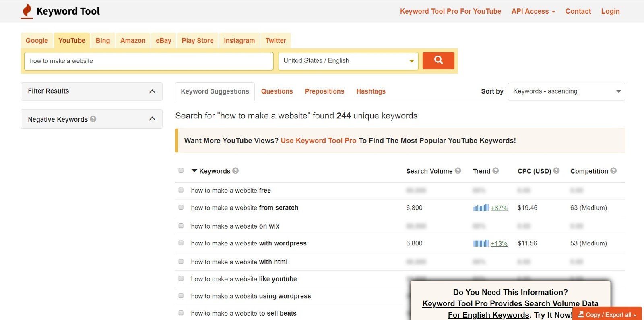
Task: Click the 63 (Medium) competition value
Action: coord(588,208)
